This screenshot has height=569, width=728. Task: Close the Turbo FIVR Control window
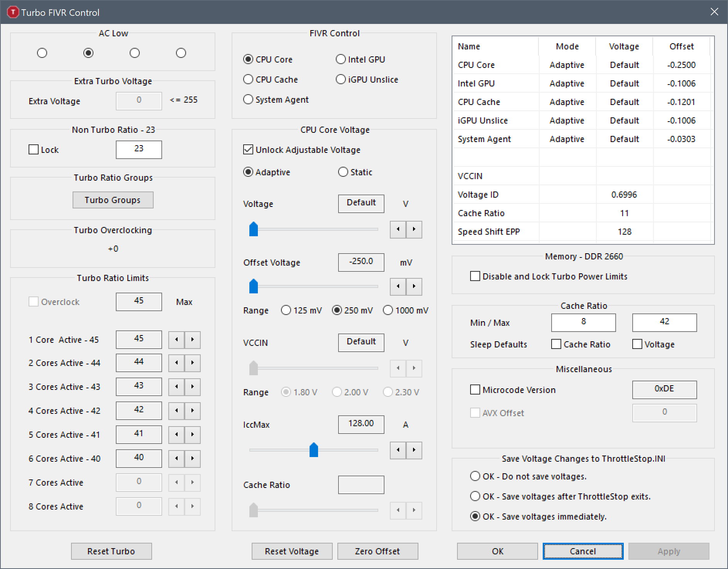[714, 12]
